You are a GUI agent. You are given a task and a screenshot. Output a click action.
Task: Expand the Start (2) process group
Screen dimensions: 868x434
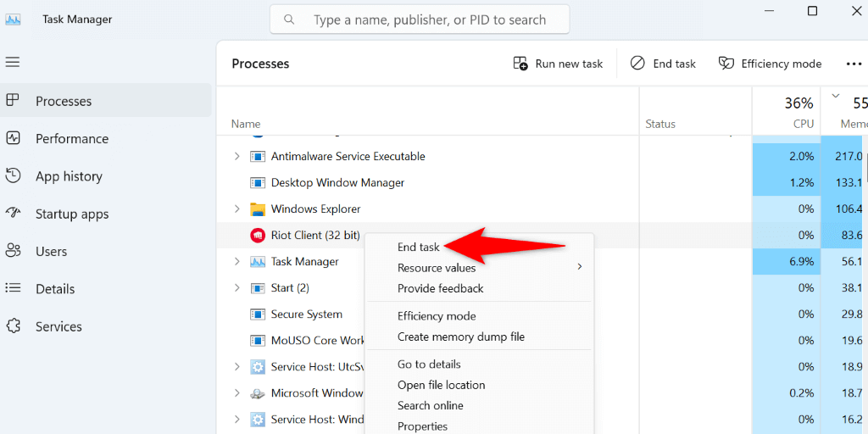[x=236, y=288]
